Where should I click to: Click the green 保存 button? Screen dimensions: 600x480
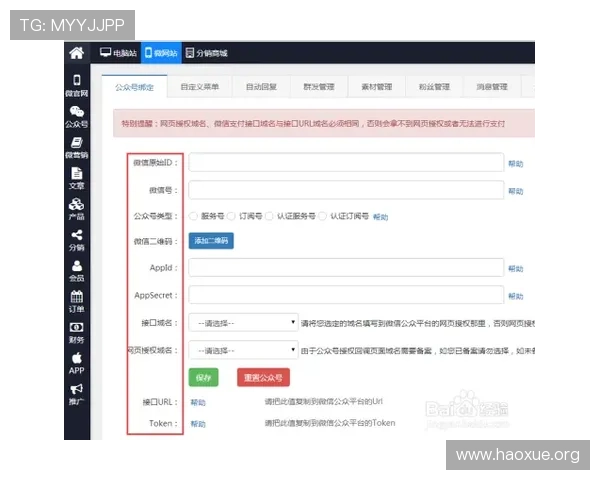point(204,377)
